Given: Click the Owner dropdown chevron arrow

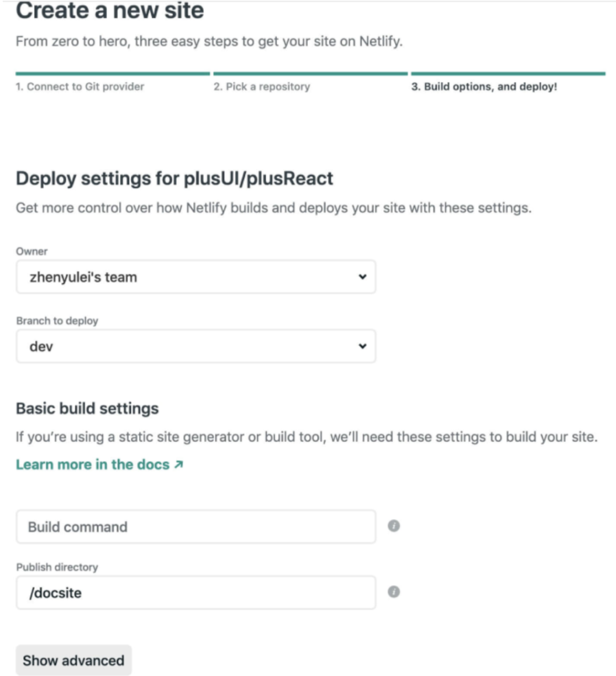Looking at the screenshot, I should (x=362, y=277).
